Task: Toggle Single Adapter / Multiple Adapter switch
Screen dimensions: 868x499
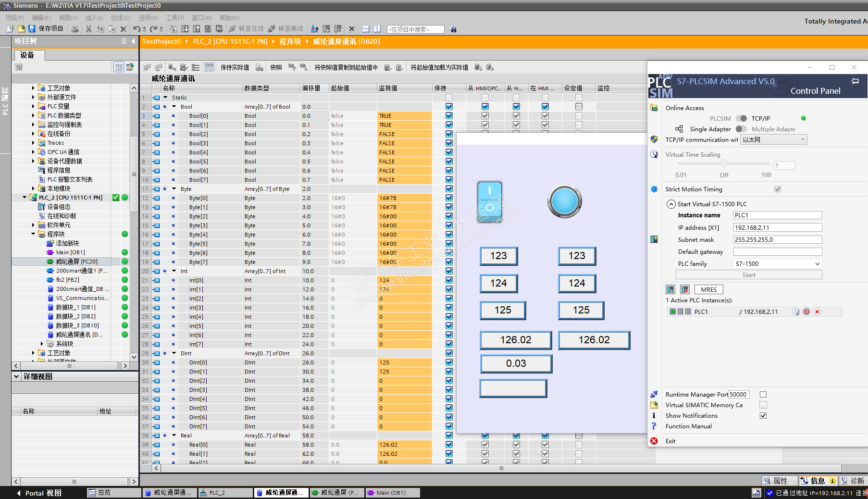Action: pos(742,129)
